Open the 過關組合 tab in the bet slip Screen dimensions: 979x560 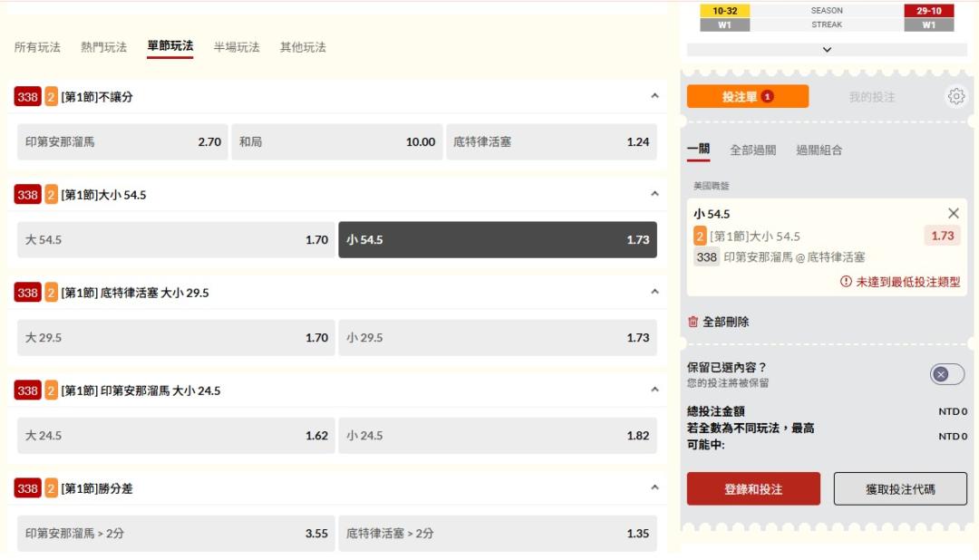click(819, 150)
